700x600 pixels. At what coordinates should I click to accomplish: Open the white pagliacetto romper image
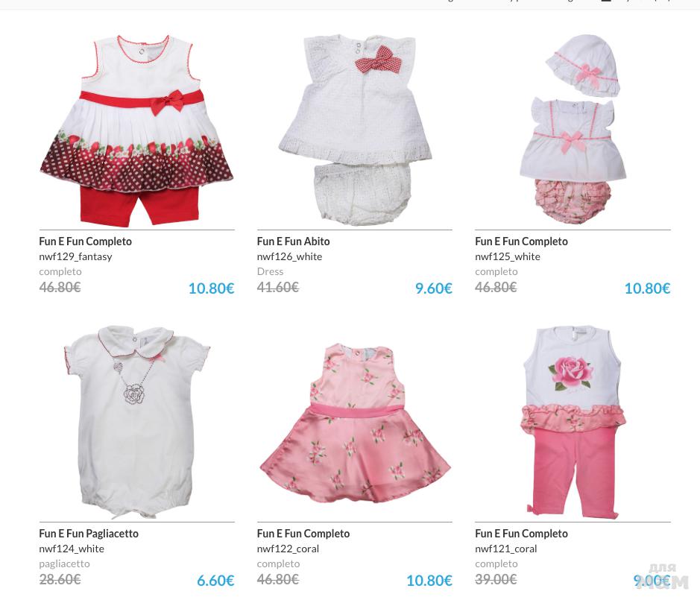click(137, 422)
